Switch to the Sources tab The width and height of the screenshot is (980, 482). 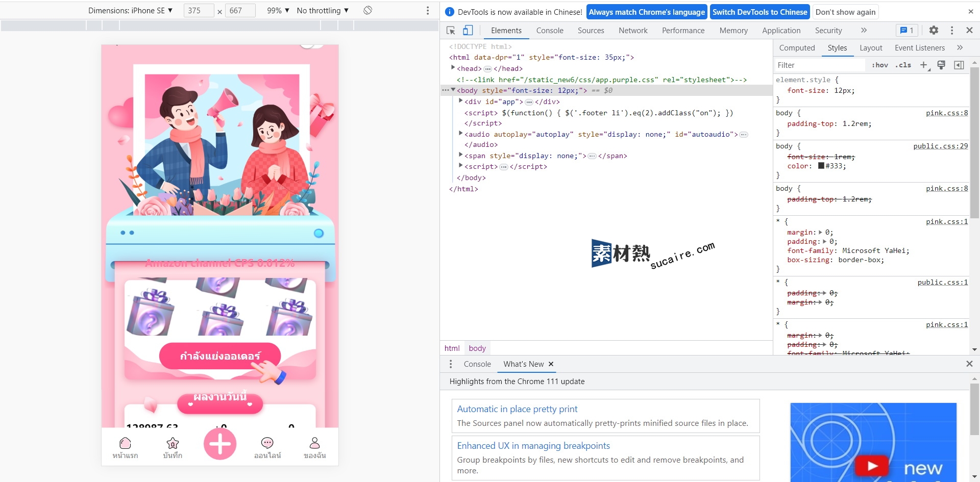591,31
